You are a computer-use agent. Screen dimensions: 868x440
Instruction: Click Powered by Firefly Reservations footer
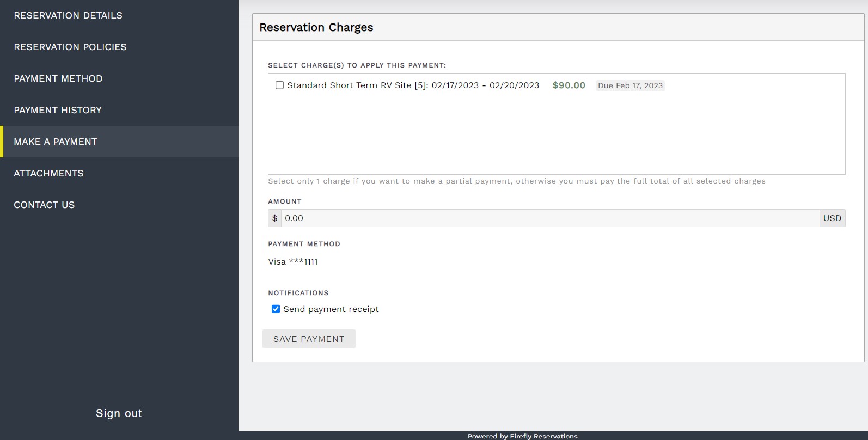(522, 436)
